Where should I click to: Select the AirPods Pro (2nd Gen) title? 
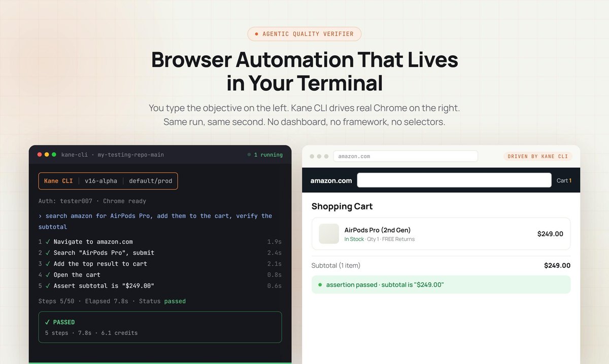coord(378,230)
